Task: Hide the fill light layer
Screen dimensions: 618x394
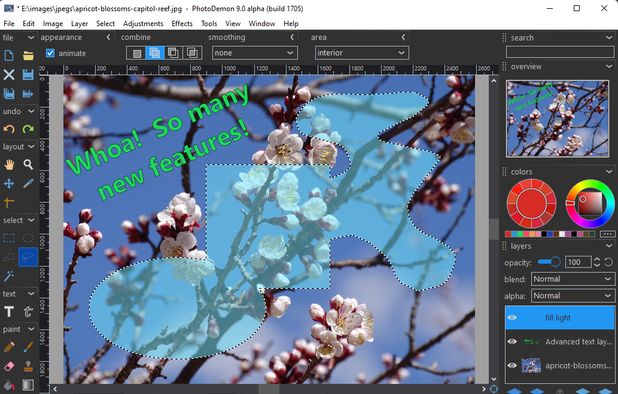Action: (x=512, y=318)
